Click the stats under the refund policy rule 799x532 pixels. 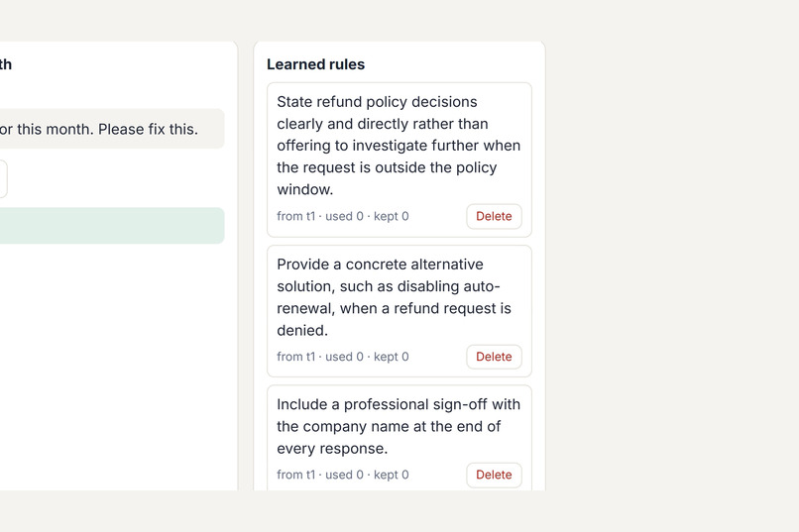[343, 216]
